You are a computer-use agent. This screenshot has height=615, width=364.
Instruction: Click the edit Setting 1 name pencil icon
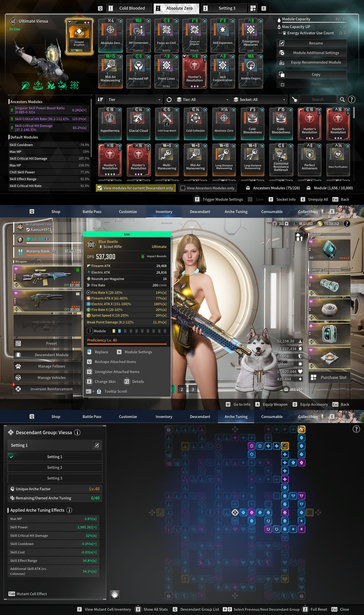(x=97, y=445)
